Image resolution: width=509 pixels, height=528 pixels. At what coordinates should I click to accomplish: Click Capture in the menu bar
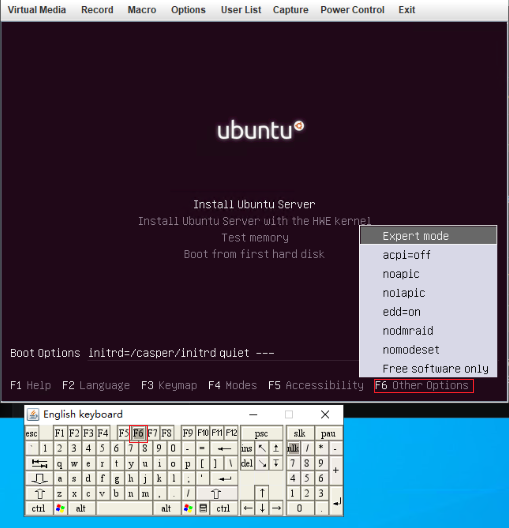(x=291, y=10)
